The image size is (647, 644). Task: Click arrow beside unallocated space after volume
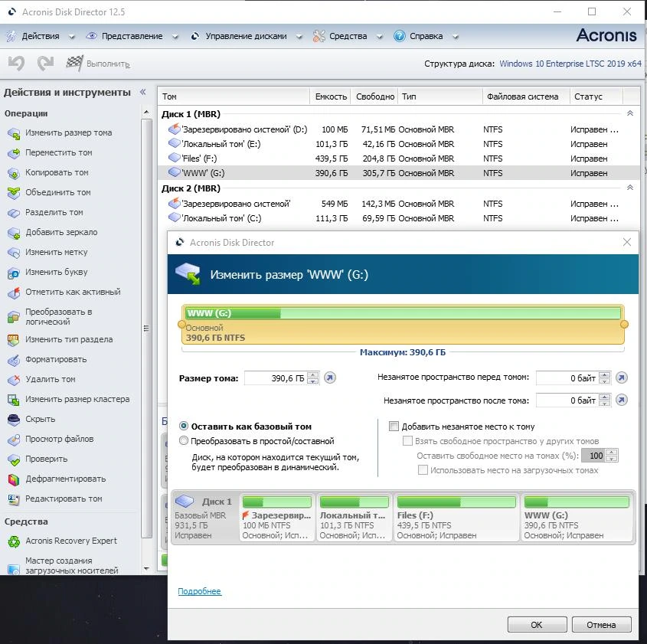622,400
